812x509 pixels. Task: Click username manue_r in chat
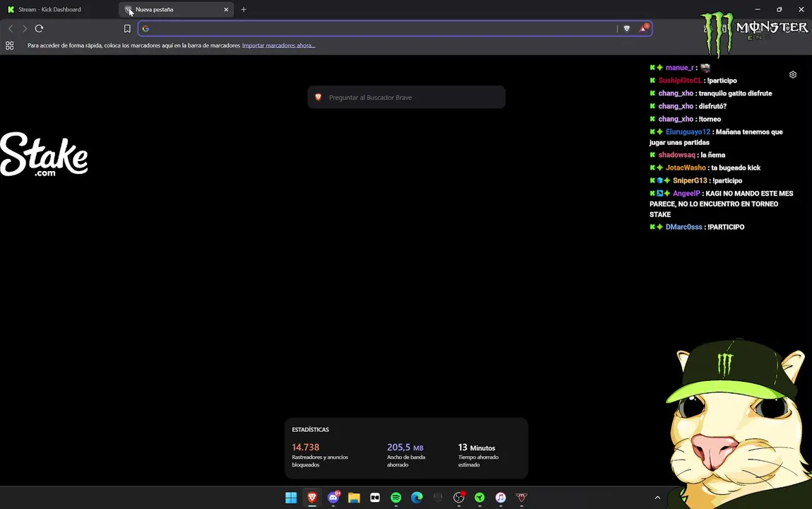tap(679, 67)
